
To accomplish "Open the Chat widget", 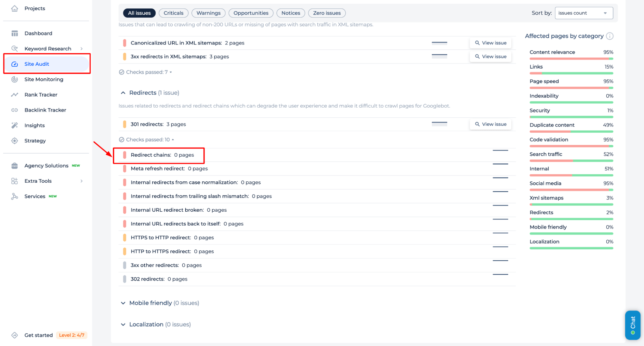I will click(x=632, y=325).
